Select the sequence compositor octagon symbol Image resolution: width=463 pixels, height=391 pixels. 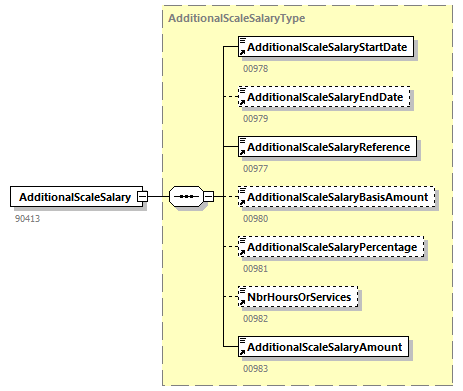186,196
